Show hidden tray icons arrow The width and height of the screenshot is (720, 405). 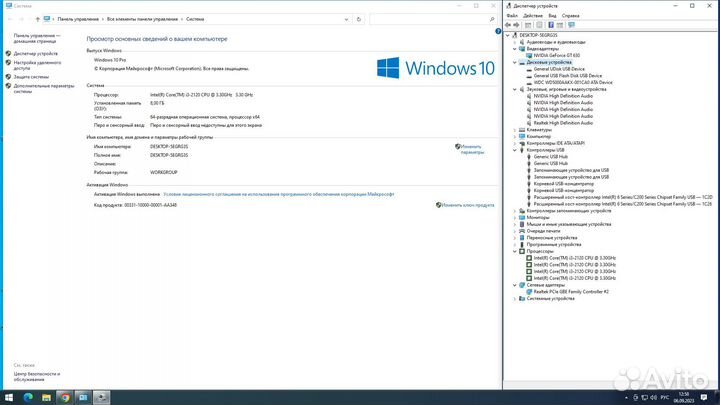[626, 398]
